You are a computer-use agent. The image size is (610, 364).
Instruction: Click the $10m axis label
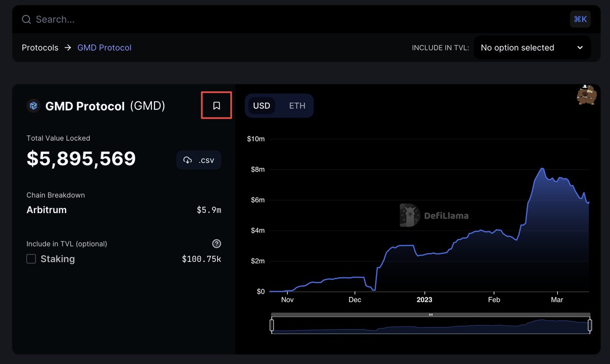point(256,139)
